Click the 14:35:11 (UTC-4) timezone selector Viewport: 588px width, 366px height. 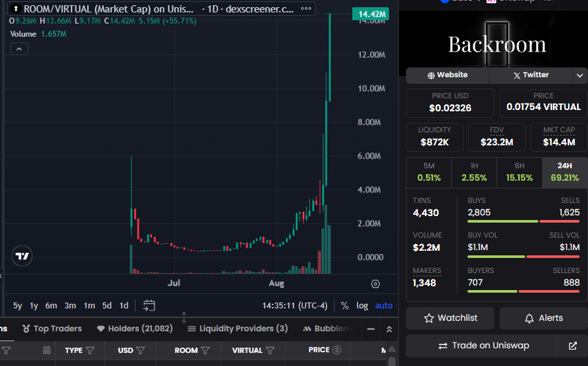coord(295,306)
